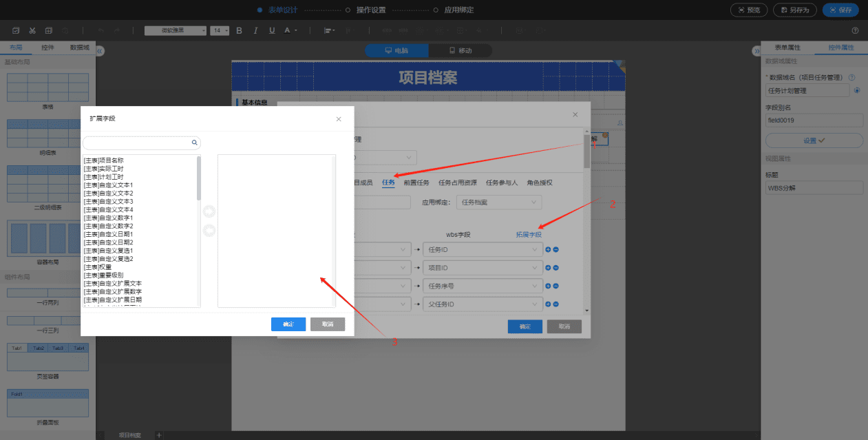Click the upper move-right transfer arrow icon
868x440 pixels.
209,211
